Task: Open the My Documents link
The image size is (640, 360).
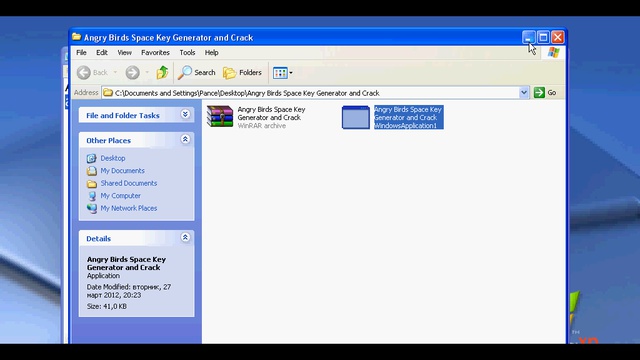Action: (122, 171)
